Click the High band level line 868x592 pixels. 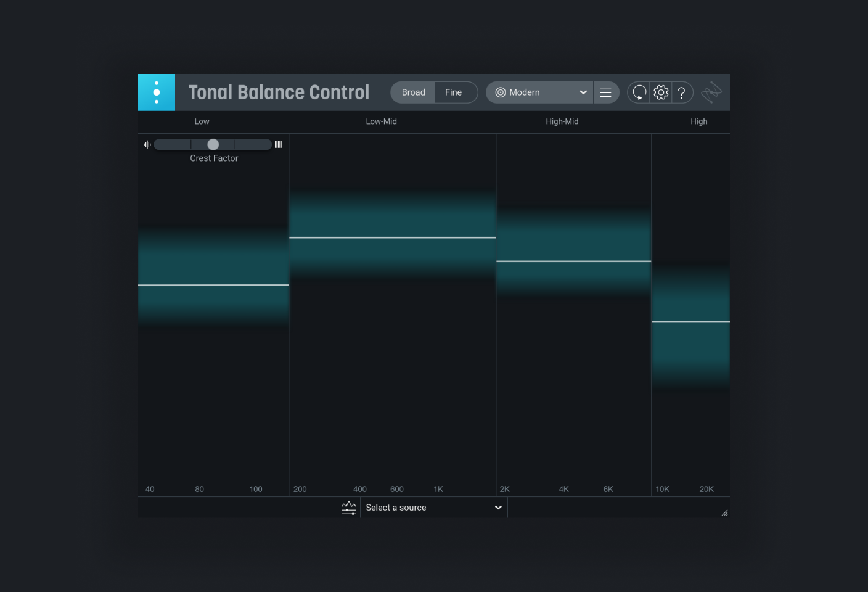point(691,321)
